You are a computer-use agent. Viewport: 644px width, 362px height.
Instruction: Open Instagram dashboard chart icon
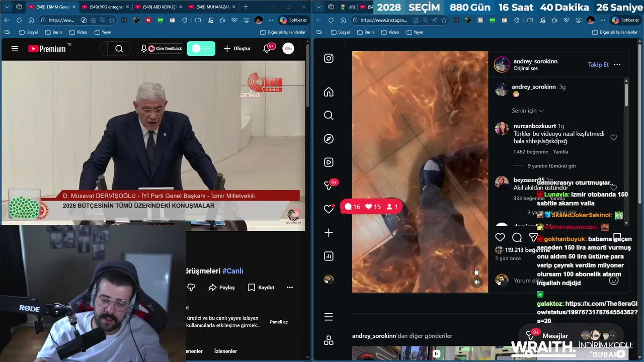(329, 256)
